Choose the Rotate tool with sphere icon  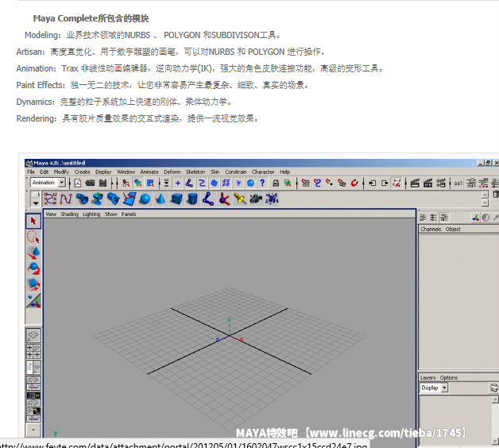tap(33, 268)
